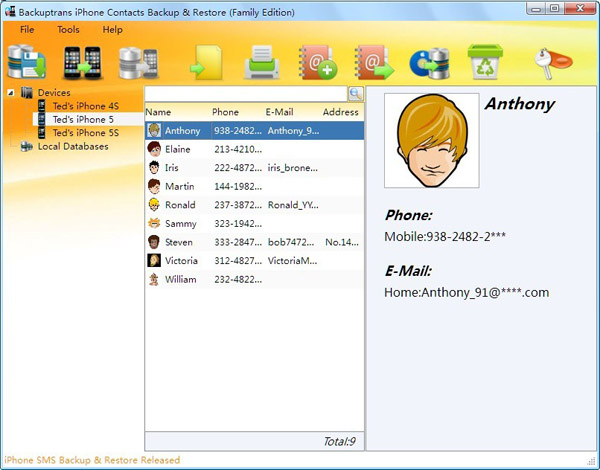Sort contacts by Name column header
This screenshot has height=470, width=600.
point(158,112)
